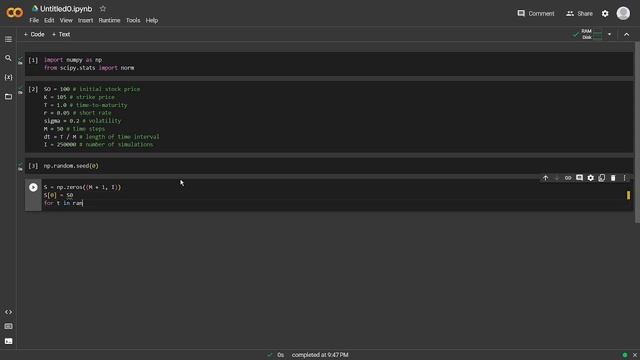Screen dimensions: 640x360
Task: Open the search panel in left sidebar
Action: coord(8,58)
